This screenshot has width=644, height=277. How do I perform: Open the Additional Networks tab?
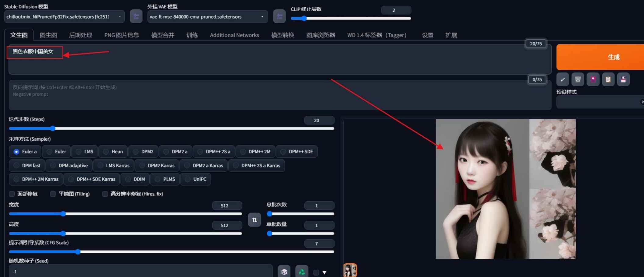click(234, 35)
